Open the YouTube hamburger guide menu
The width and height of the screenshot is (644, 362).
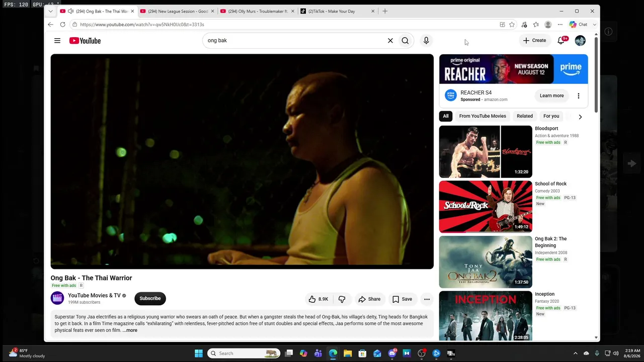(57, 41)
